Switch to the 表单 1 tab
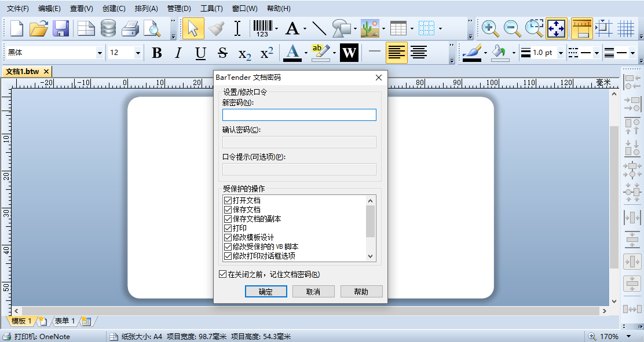Viewport: 644px width, 342px height. [x=65, y=321]
